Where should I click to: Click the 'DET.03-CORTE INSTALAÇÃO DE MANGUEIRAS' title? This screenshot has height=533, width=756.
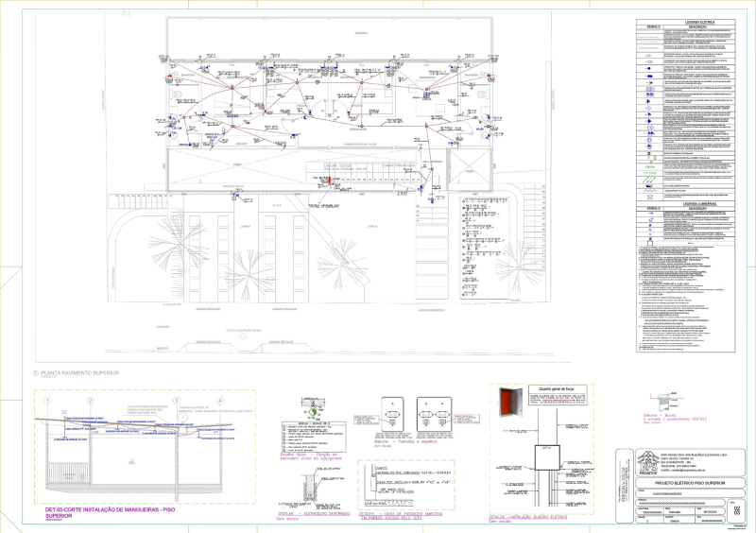[110, 510]
